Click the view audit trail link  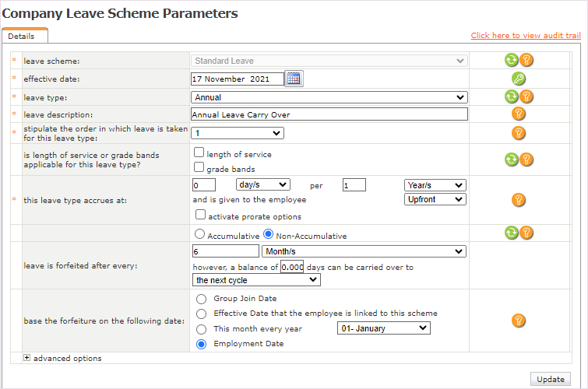pos(526,36)
